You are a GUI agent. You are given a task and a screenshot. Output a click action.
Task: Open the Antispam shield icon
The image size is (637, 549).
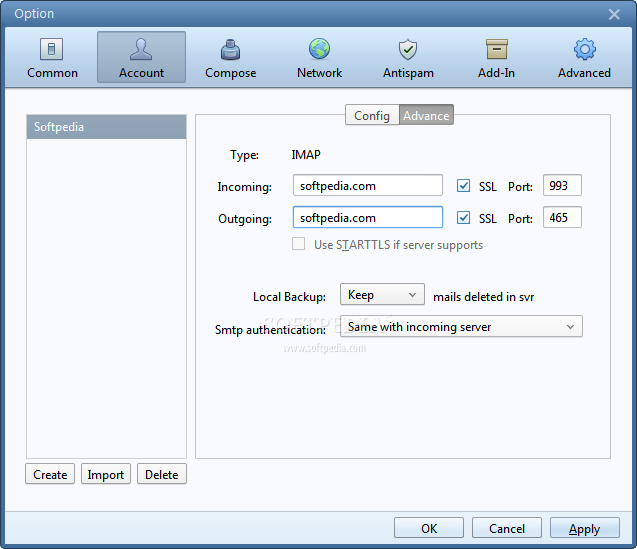[x=408, y=49]
